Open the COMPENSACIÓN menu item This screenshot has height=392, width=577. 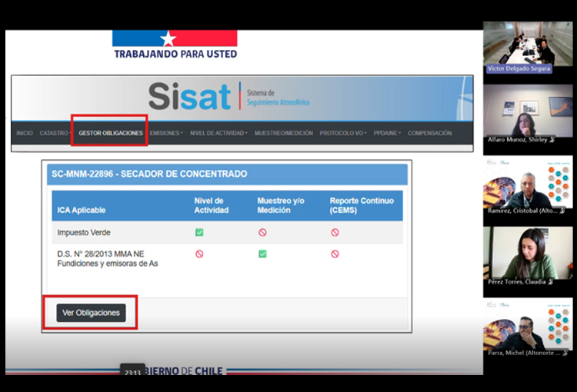pyautogui.click(x=430, y=133)
